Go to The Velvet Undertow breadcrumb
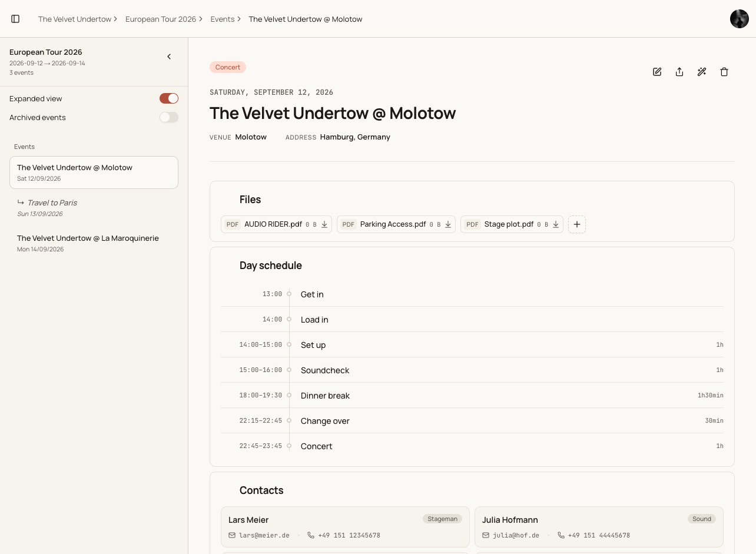The width and height of the screenshot is (756, 554). pos(75,19)
